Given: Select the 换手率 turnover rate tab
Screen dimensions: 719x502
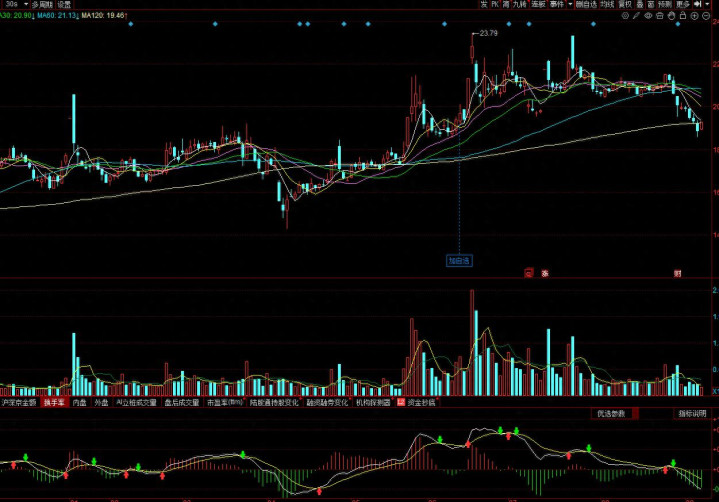Looking at the screenshot, I should click(54, 403).
